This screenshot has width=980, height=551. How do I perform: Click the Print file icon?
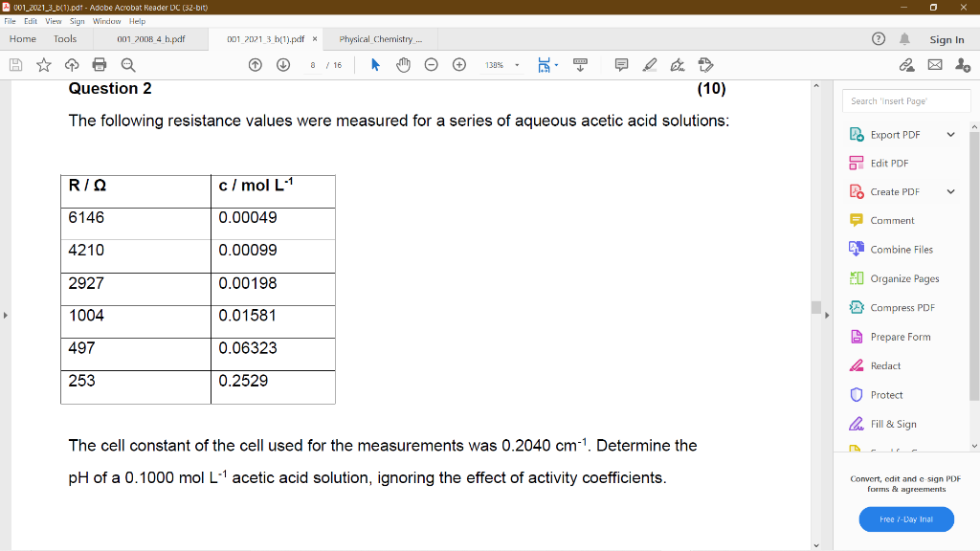pyautogui.click(x=100, y=64)
